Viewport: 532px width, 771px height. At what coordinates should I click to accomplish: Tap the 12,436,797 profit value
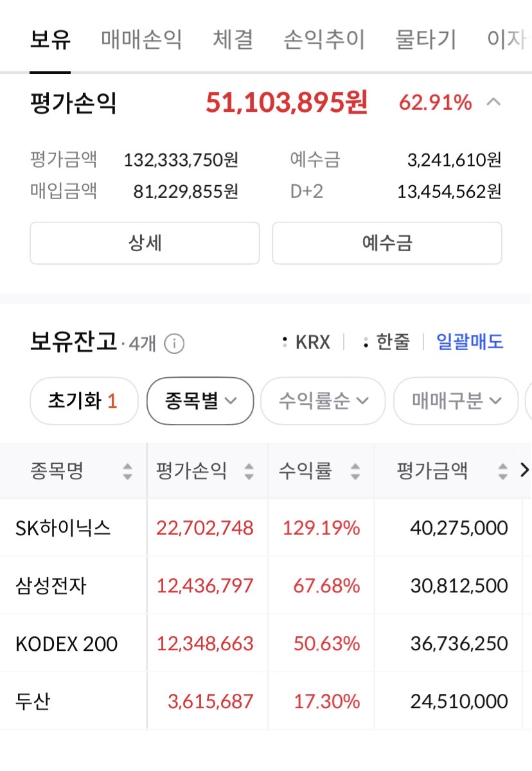coord(205,585)
